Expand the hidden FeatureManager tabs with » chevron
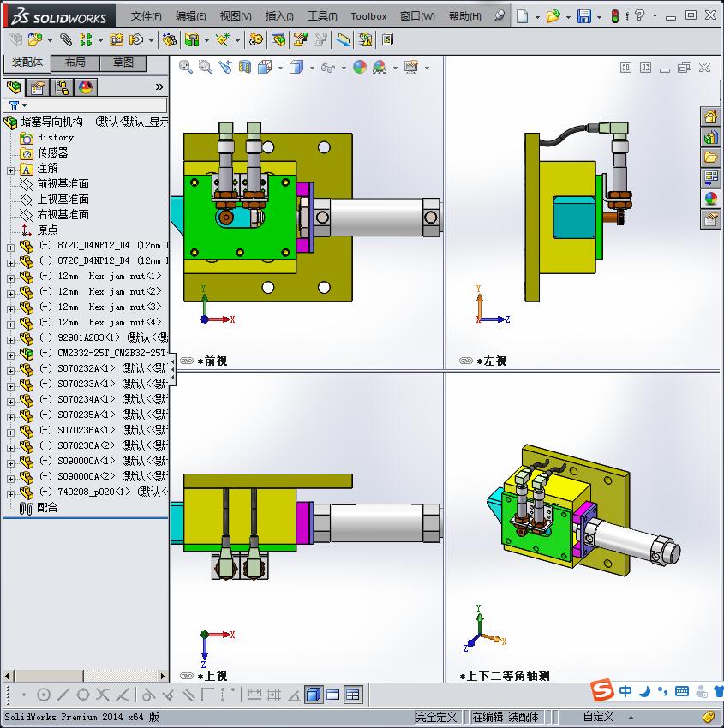Screen dimensions: 724x728 [159, 87]
